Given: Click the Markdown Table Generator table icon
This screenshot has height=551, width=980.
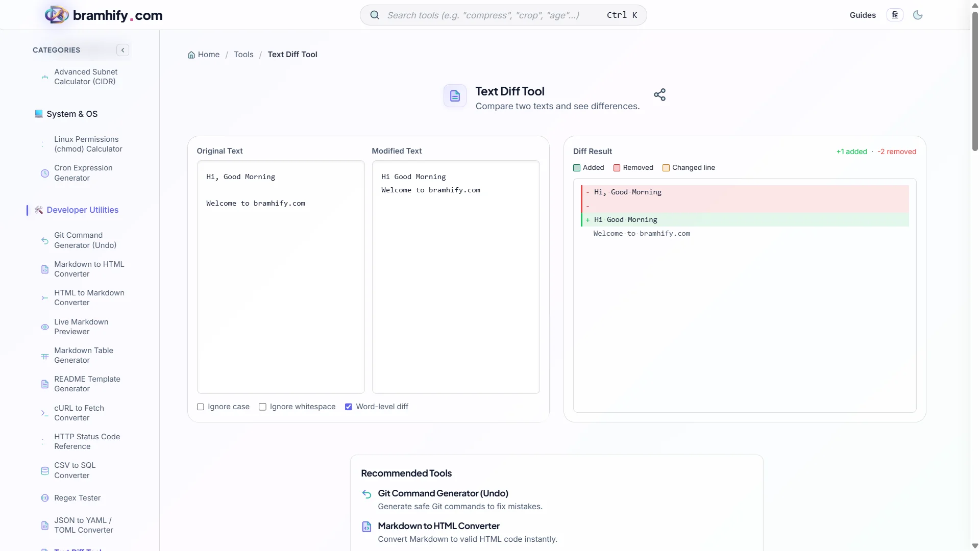Looking at the screenshot, I should click(45, 356).
